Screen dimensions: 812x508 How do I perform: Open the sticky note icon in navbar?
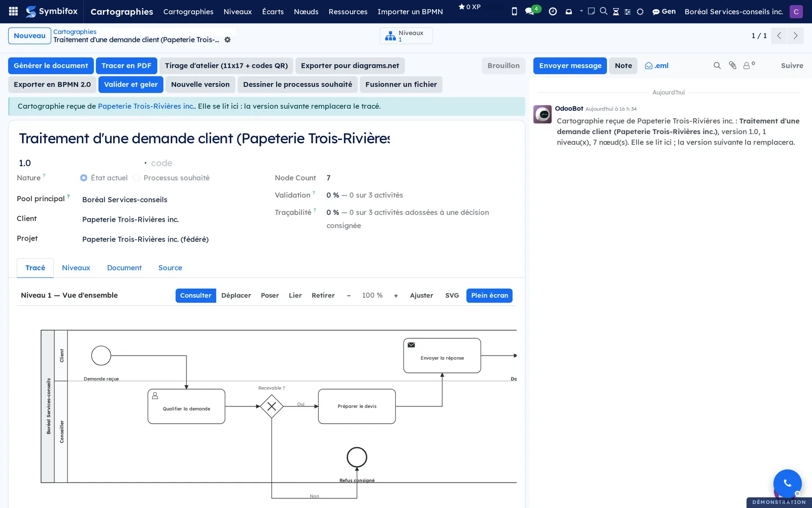coord(591,11)
